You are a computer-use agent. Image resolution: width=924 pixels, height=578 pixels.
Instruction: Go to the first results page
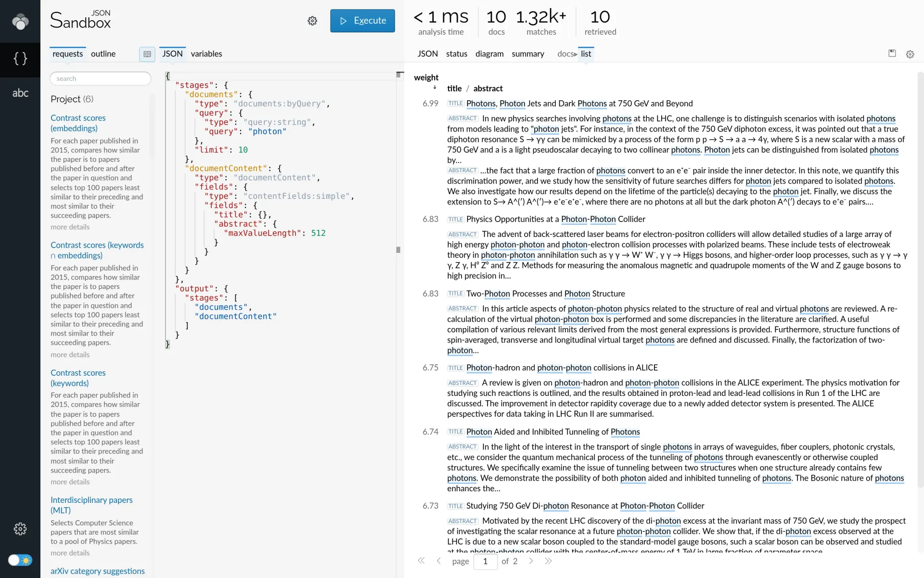(421, 561)
